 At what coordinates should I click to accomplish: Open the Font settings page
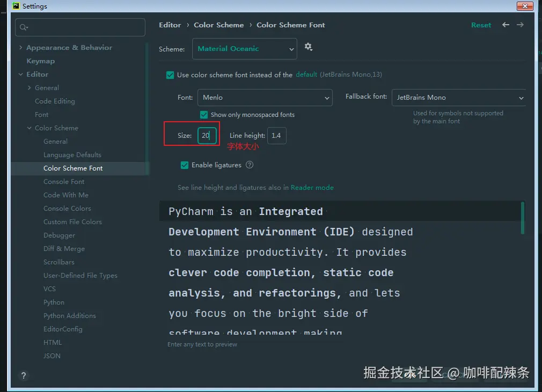(41, 115)
